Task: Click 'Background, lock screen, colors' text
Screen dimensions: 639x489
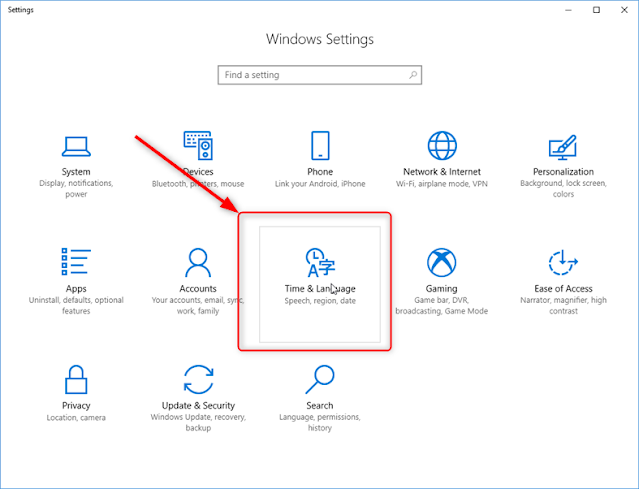Action: coord(563,189)
